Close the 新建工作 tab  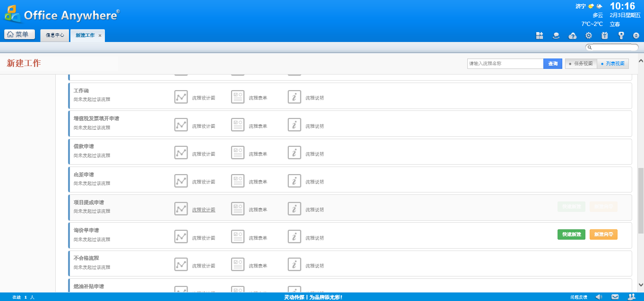pyautogui.click(x=100, y=35)
